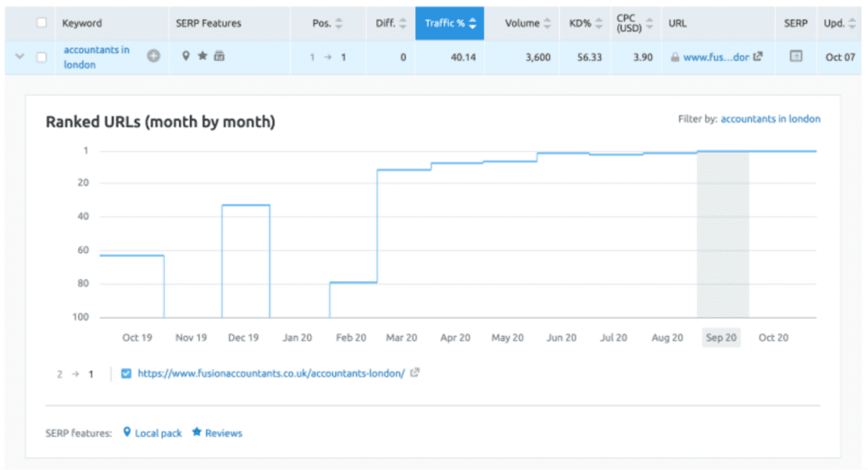Select the Dec 19 axis label

tap(243, 338)
